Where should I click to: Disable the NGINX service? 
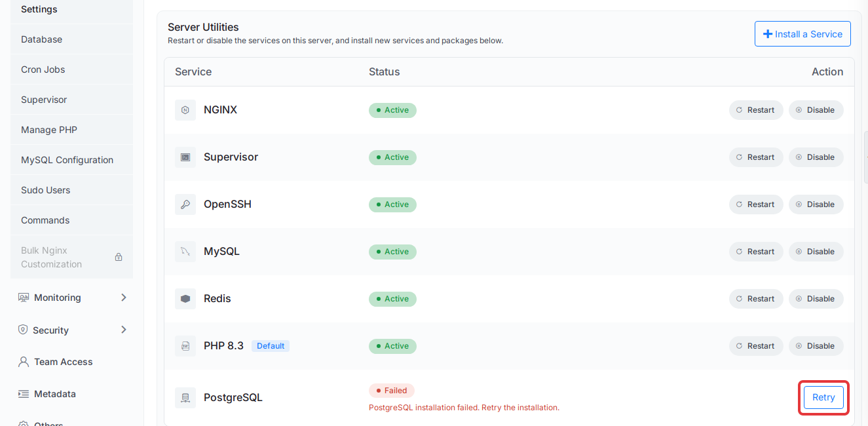[816, 110]
